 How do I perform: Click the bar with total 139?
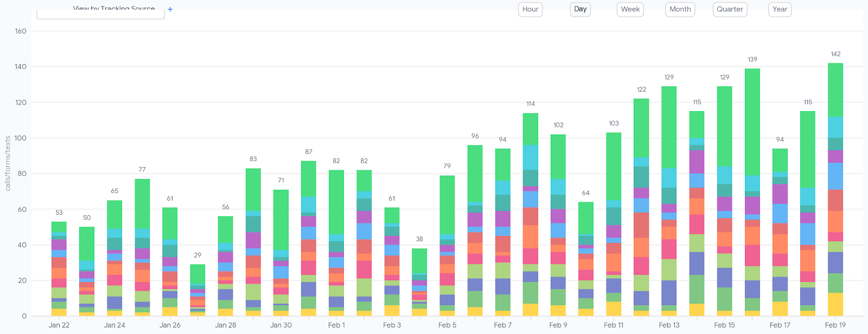752,192
